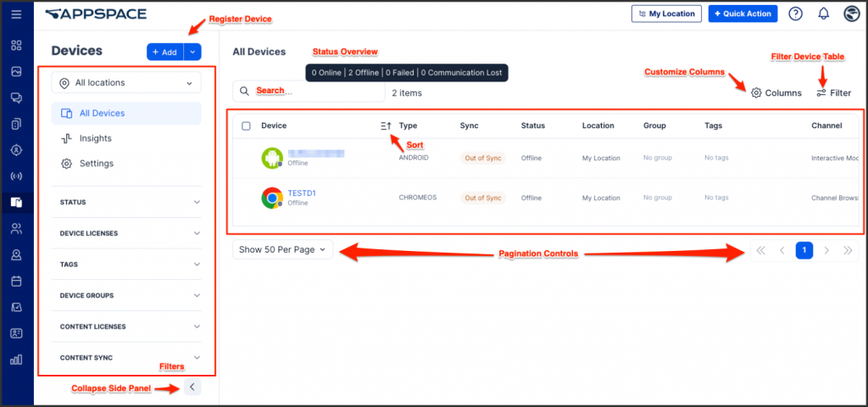Screen dimensions: 868x407
Task: Open the calendar sidebar icon
Action: point(16,282)
